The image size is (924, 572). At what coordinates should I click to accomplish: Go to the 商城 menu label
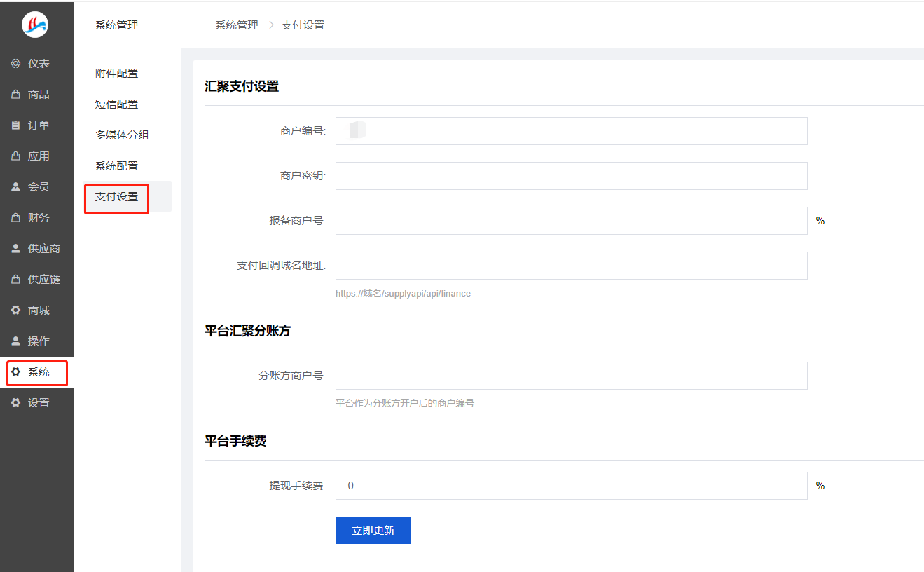pos(39,311)
